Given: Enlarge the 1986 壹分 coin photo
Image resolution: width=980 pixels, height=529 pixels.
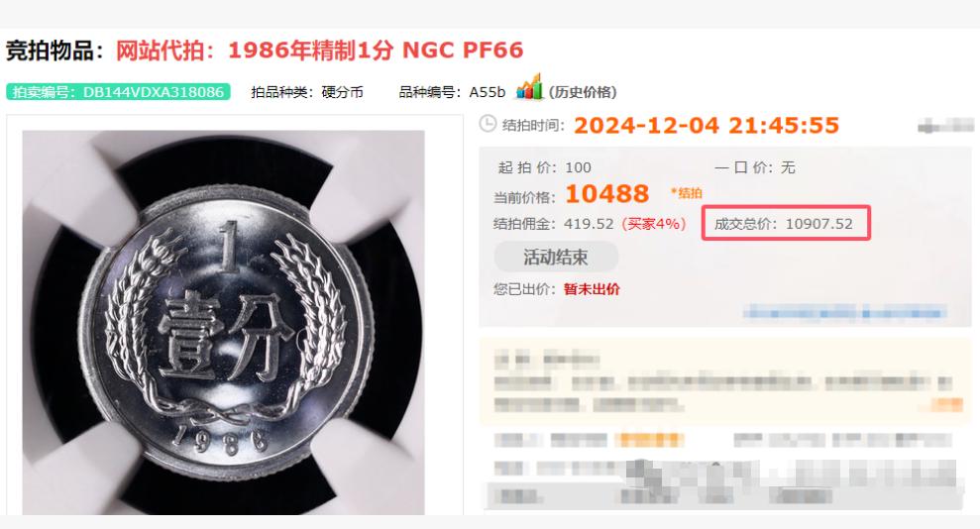Looking at the screenshot, I should coord(223,322).
